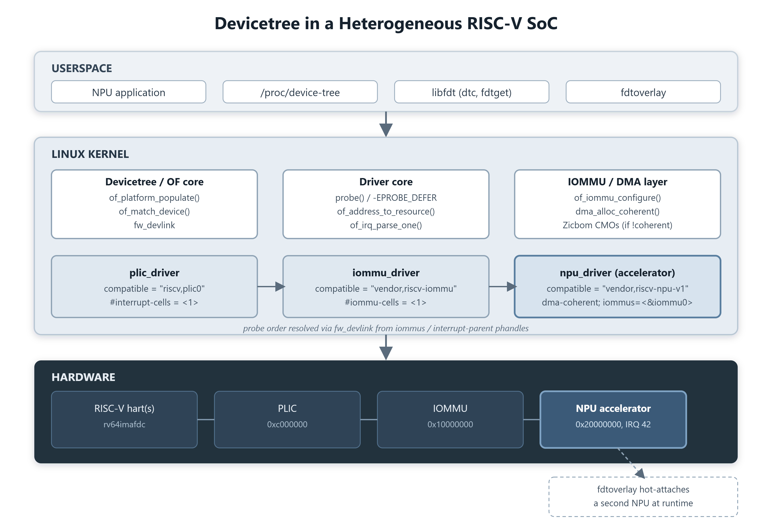Click dma-coherent; iommus=<&iommu0> line
This screenshot has width=772, height=532.
(x=617, y=302)
